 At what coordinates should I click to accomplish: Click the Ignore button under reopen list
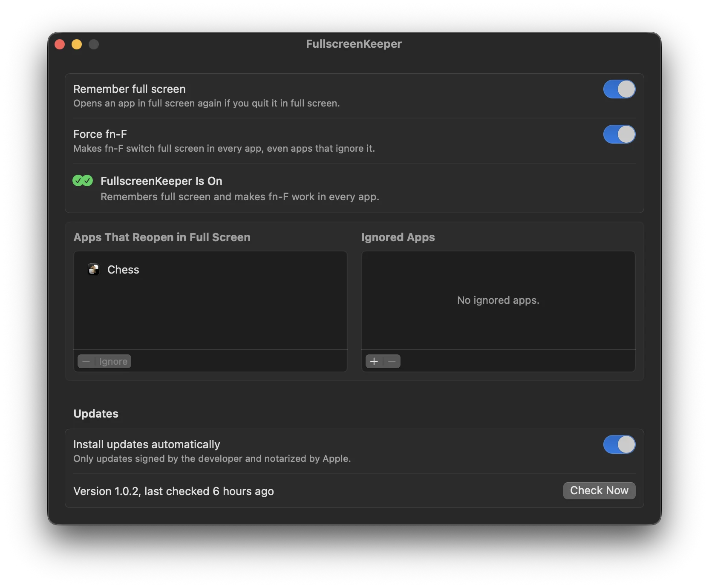click(x=113, y=362)
